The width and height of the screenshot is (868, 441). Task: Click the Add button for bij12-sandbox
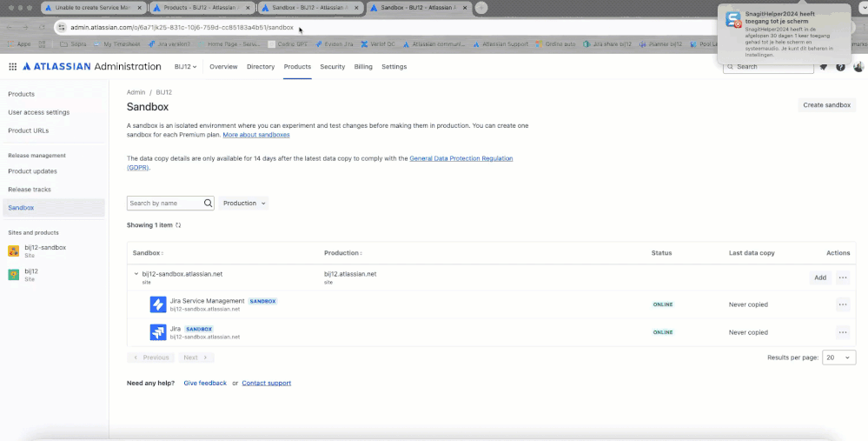(x=820, y=277)
